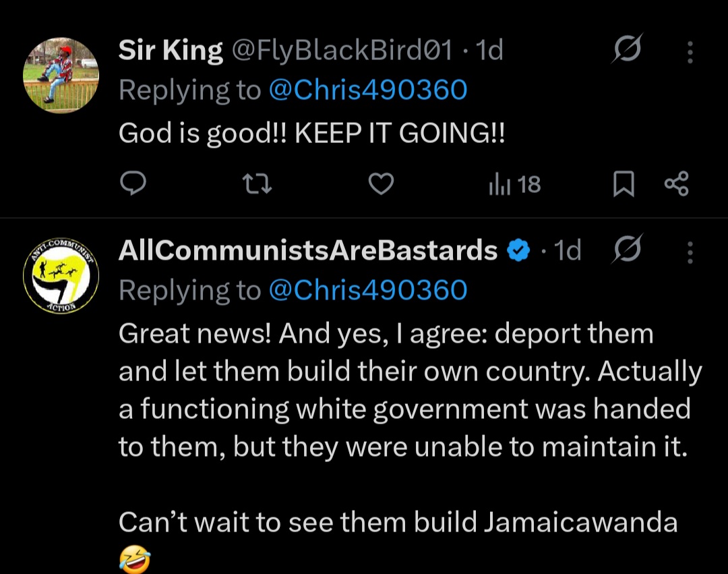The image size is (728, 574).
Task: Tap the Grok icon on Sir King's tweet
Action: coord(626,51)
